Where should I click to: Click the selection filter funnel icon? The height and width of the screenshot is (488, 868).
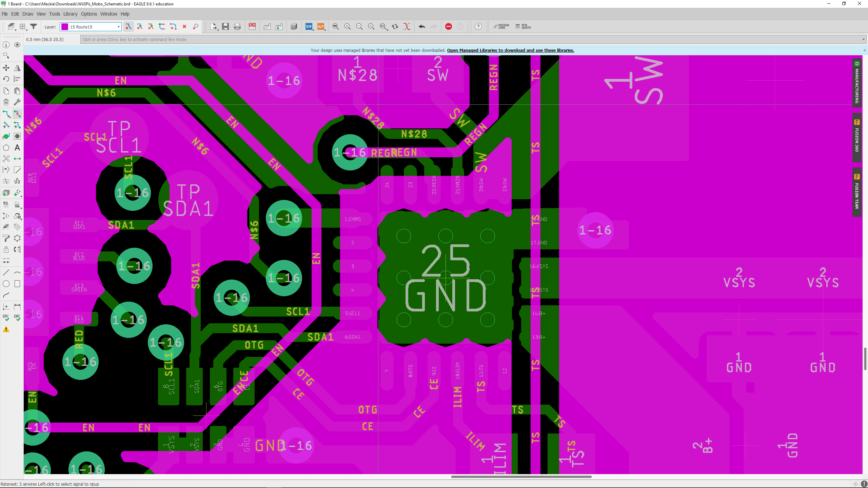[x=34, y=26]
